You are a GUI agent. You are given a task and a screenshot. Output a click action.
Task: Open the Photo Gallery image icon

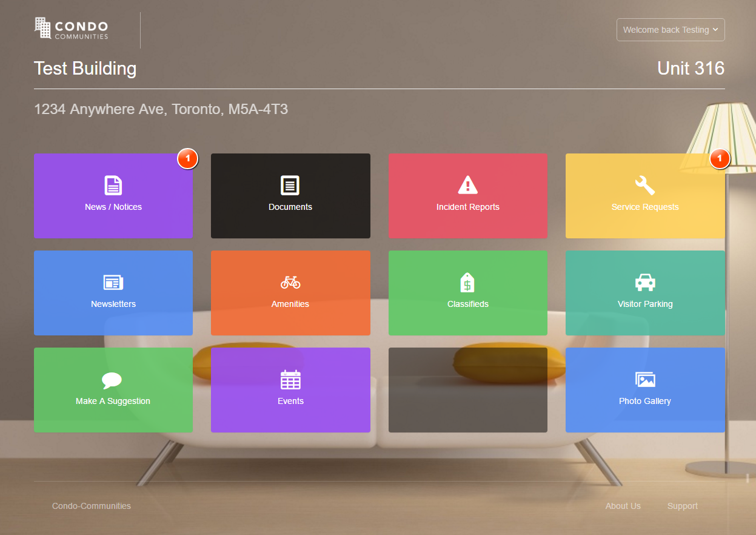click(x=644, y=379)
